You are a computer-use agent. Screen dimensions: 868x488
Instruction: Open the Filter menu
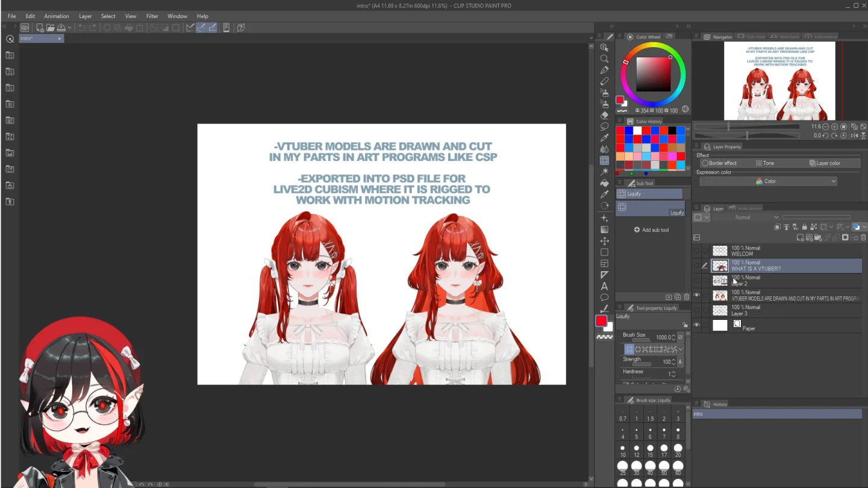[152, 16]
